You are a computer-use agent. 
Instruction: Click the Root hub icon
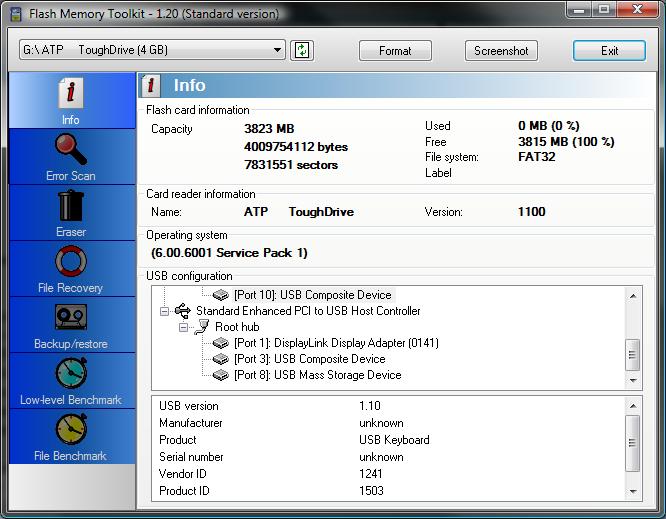[202, 327]
